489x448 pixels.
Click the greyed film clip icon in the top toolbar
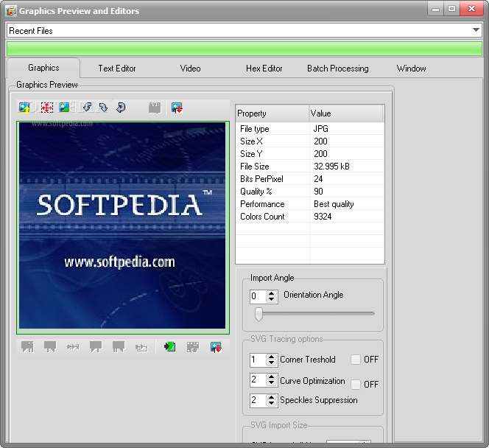click(155, 108)
